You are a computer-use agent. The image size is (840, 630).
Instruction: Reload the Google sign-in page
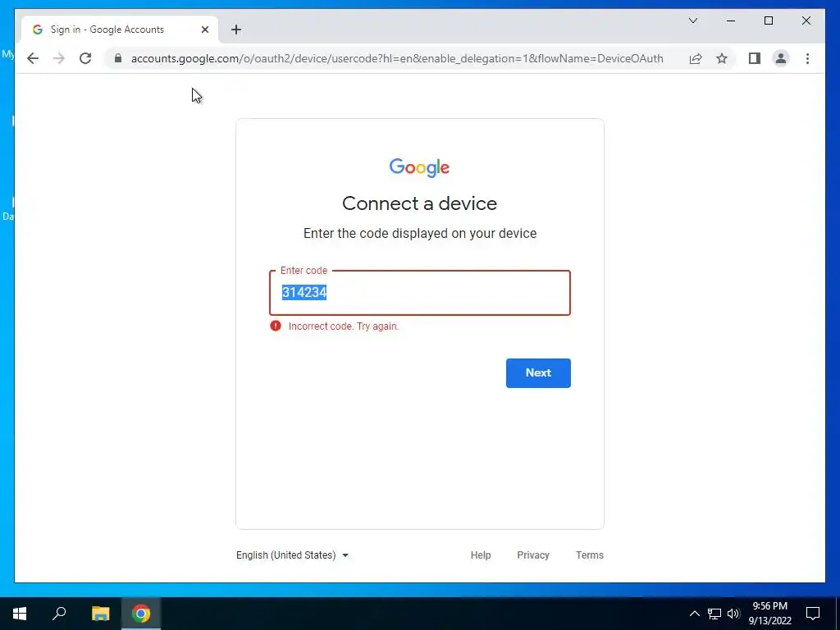pos(85,58)
